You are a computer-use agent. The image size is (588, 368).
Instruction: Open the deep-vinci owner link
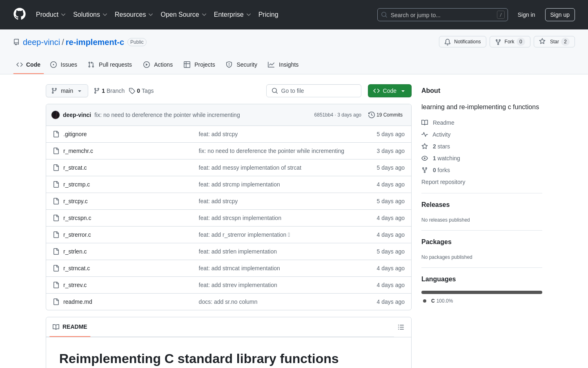coord(41,42)
